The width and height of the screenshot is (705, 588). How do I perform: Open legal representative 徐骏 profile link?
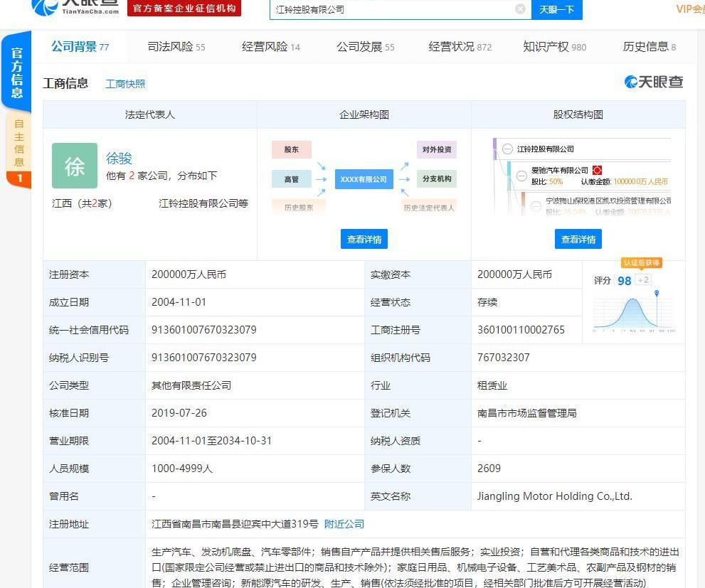119,158
